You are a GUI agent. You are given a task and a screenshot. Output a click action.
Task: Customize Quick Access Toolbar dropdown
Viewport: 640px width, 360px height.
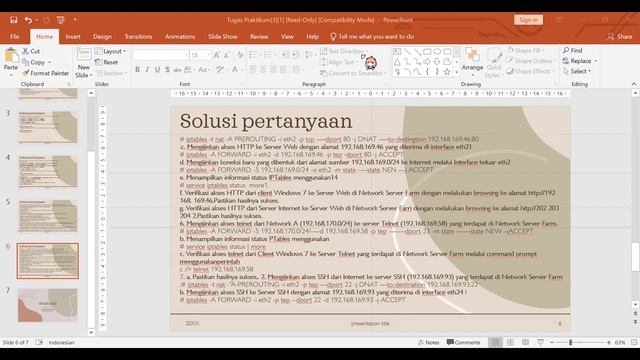(75, 20)
